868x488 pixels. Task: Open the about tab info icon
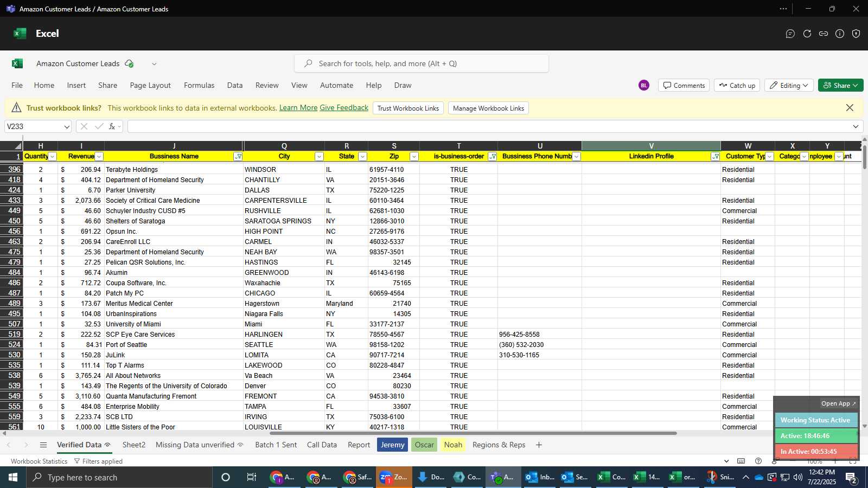click(840, 34)
